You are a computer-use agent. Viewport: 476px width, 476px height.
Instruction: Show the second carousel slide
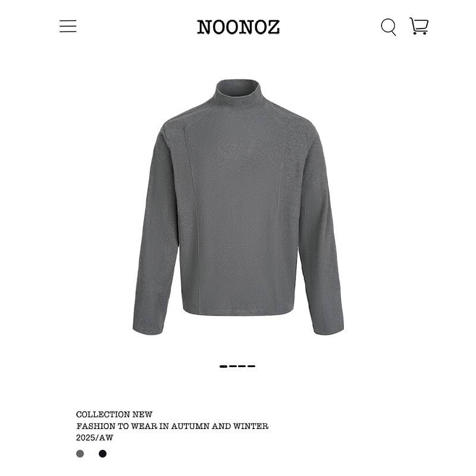[233, 367]
